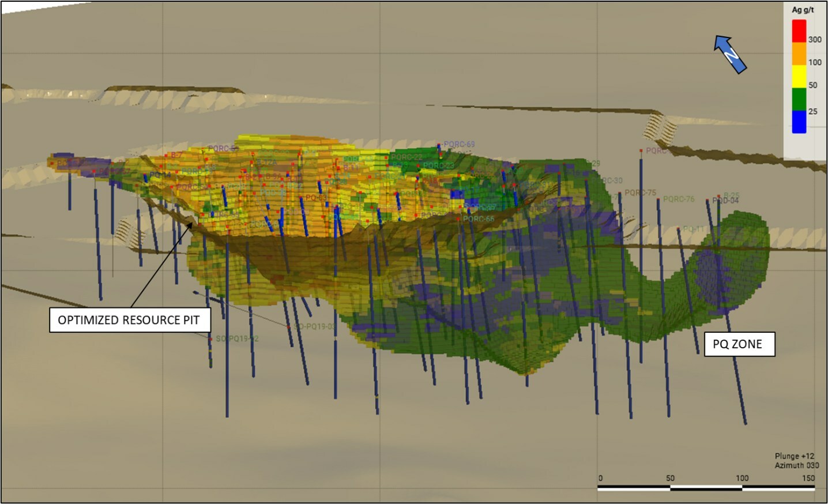The image size is (828, 504).
Task: Pick the orange legend color swatch
Action: click(x=799, y=54)
